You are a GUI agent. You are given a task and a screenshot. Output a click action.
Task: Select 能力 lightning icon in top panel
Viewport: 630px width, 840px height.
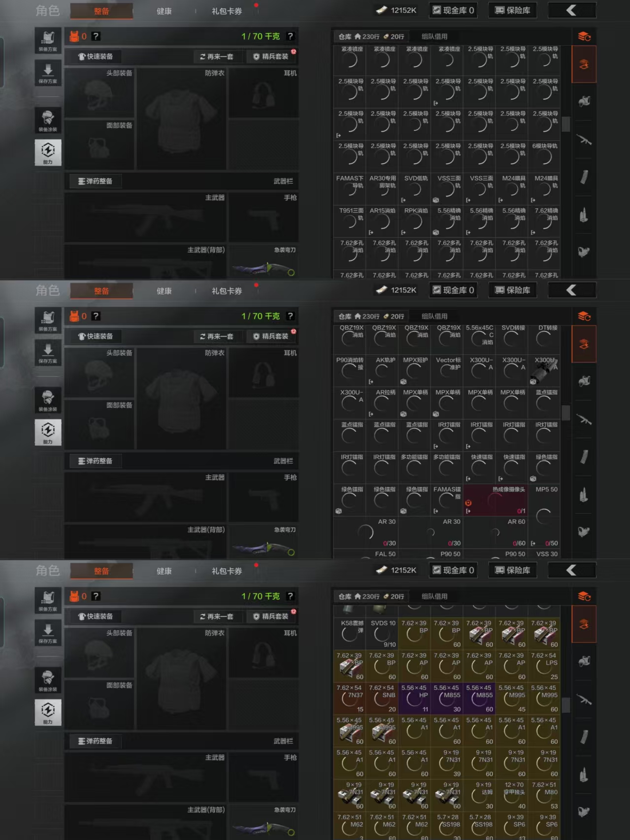pos(48,152)
